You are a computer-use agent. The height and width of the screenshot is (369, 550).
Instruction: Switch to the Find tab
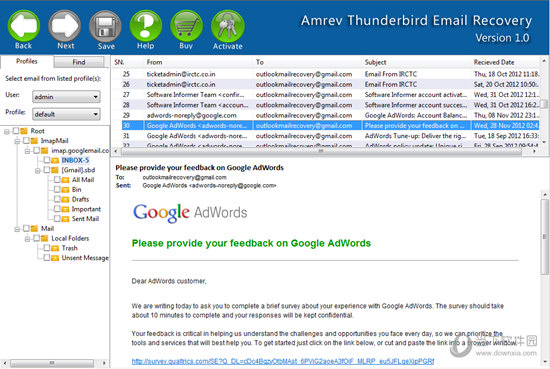coord(79,62)
